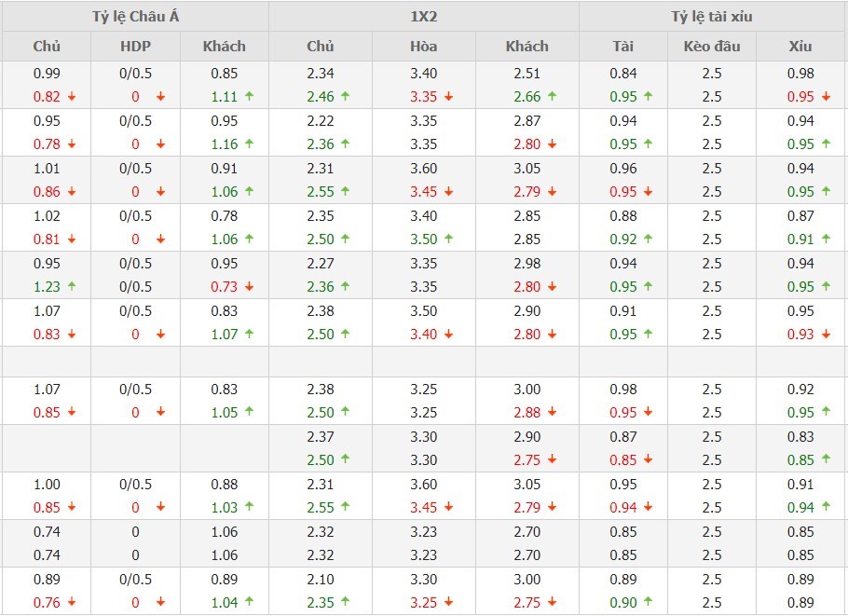Screen dimensions: 848x616
Task: Open the Tỷ lệ tài xiu header
Action: pyautogui.click(x=712, y=17)
